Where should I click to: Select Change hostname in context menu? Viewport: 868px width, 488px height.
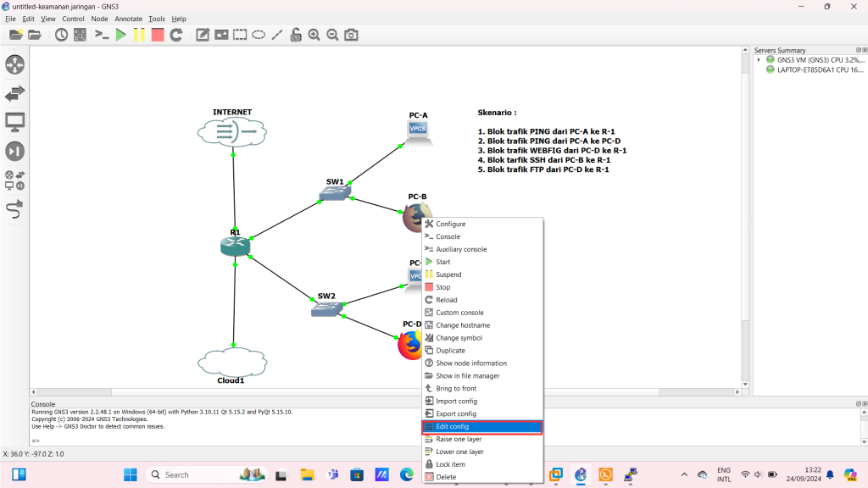click(463, 325)
